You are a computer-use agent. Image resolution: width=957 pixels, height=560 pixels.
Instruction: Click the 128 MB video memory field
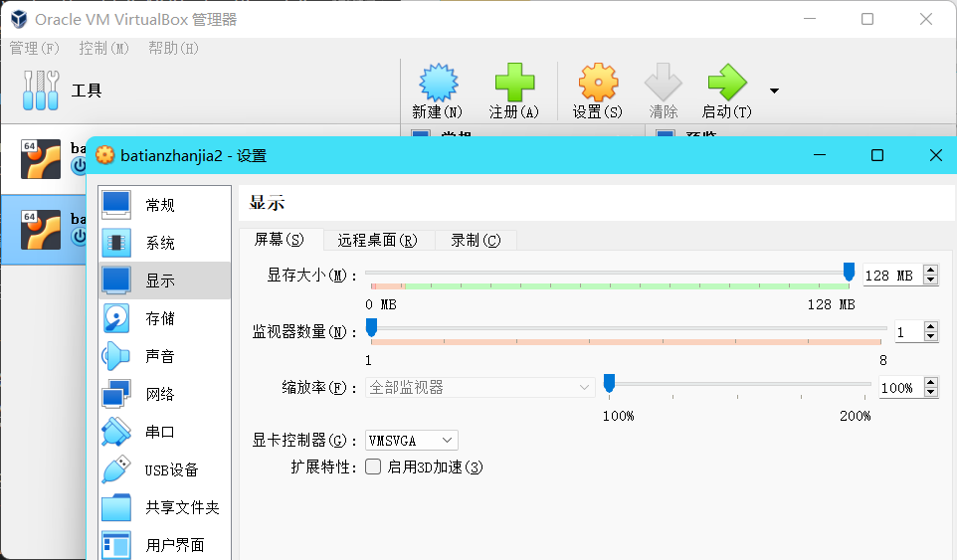tap(893, 276)
